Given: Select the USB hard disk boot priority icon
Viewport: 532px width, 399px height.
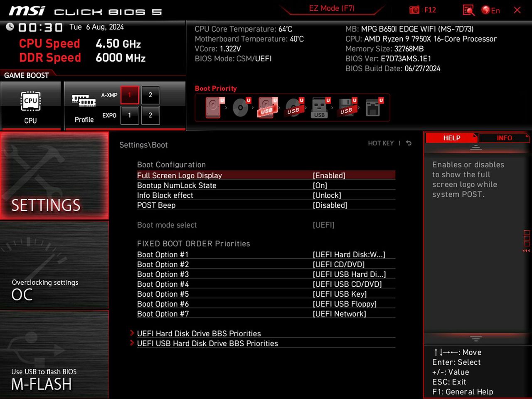Looking at the screenshot, I should (267, 108).
